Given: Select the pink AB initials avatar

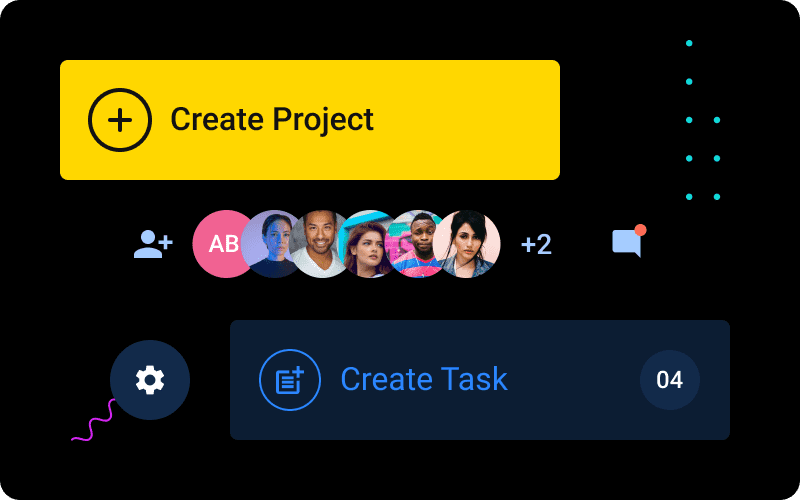Looking at the screenshot, I should (220, 244).
